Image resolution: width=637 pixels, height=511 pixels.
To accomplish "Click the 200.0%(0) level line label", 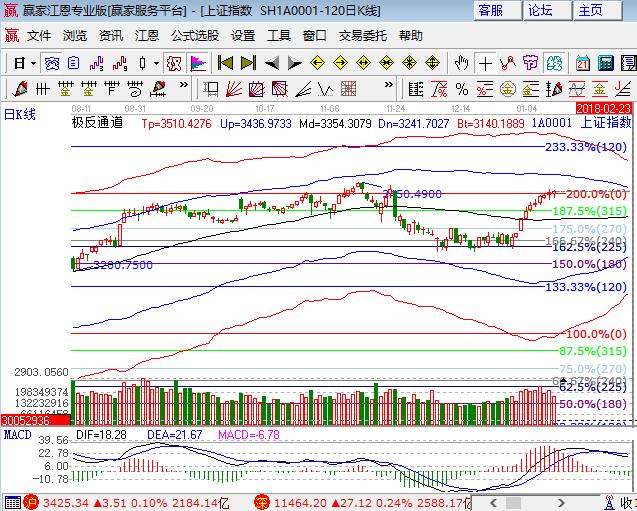I will (x=597, y=194).
